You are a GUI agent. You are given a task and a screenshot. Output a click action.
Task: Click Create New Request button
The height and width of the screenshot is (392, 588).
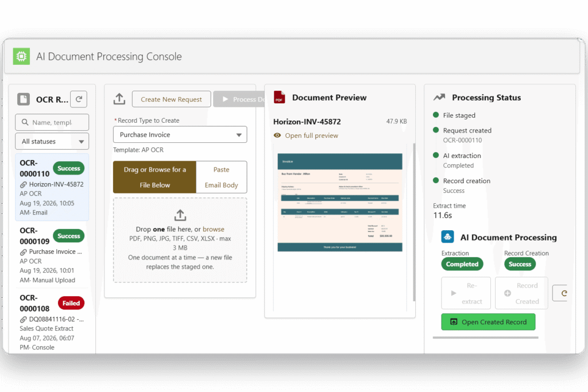point(171,99)
